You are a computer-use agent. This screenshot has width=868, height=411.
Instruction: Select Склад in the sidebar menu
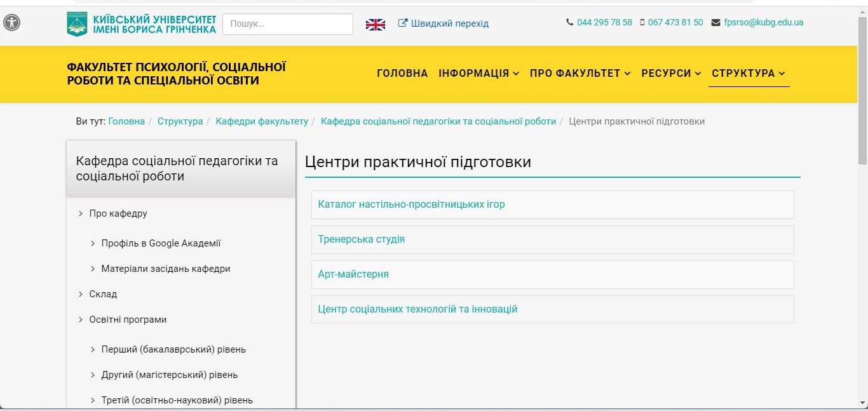[x=103, y=294]
